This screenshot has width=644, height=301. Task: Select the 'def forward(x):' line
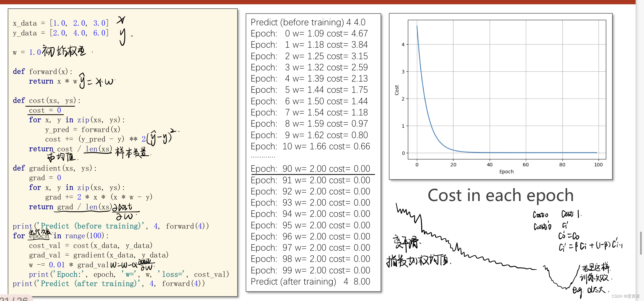[x=43, y=71]
